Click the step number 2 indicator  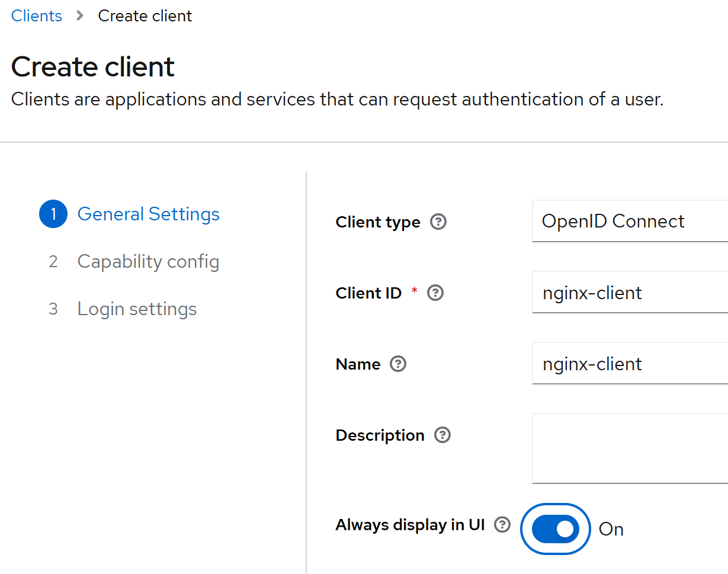click(53, 261)
